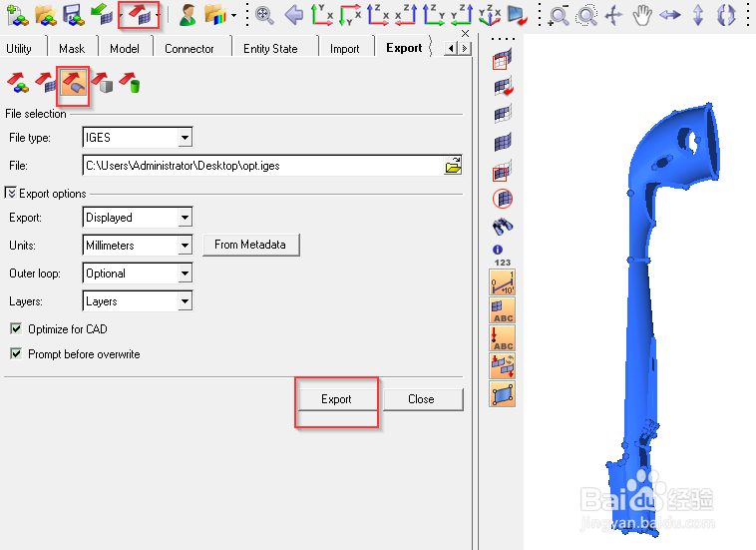Image resolution: width=756 pixels, height=550 pixels.
Task: Click the vertical rotate double-arrow icon
Action: tap(698, 15)
